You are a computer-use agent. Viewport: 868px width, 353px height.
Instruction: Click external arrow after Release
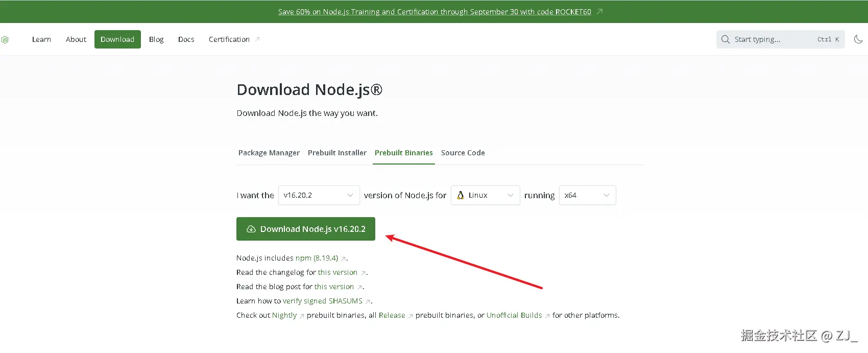tap(411, 316)
